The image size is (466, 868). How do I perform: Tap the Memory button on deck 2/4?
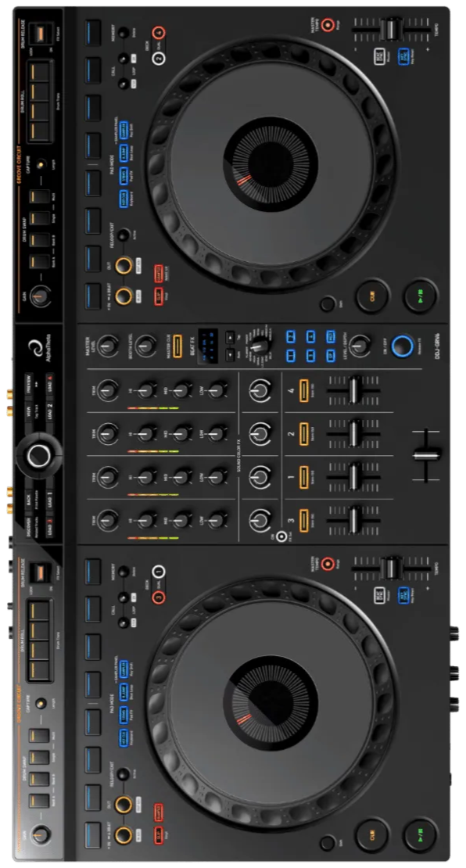click(123, 32)
